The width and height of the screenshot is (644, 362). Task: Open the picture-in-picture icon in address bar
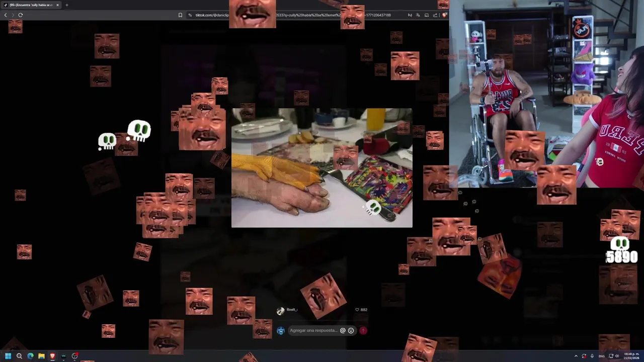[x=427, y=15]
